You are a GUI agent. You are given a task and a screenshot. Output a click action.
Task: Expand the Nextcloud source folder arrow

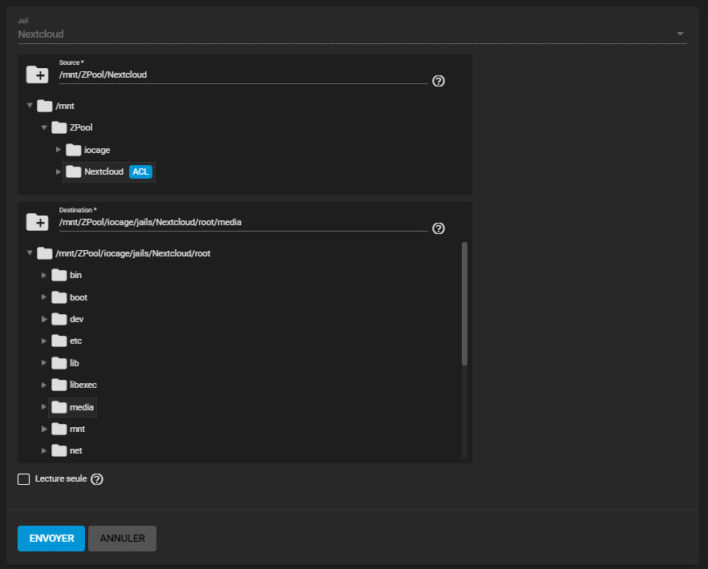coord(58,172)
